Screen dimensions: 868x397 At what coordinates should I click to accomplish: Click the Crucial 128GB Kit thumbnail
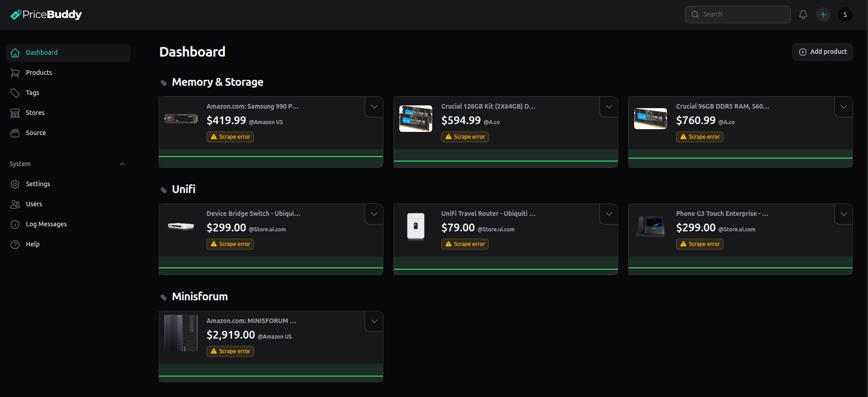point(416,119)
